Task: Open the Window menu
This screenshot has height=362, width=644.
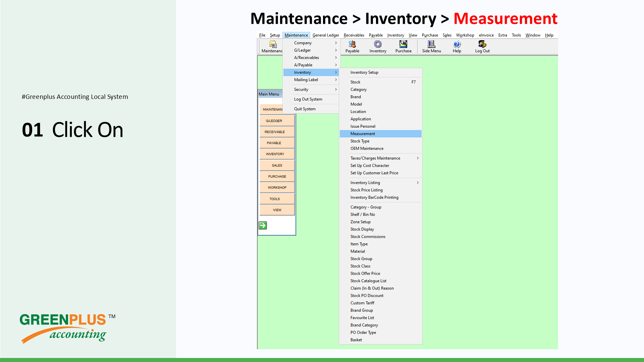Action: (533, 35)
